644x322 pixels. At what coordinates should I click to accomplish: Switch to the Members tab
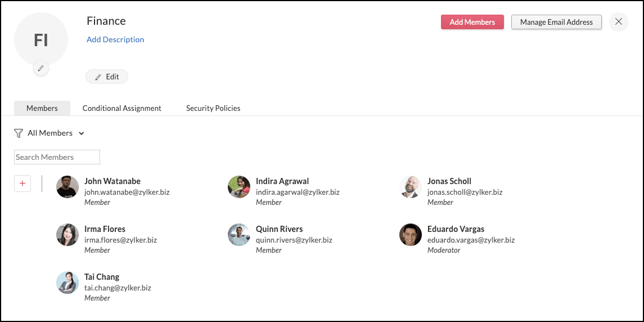(x=42, y=108)
